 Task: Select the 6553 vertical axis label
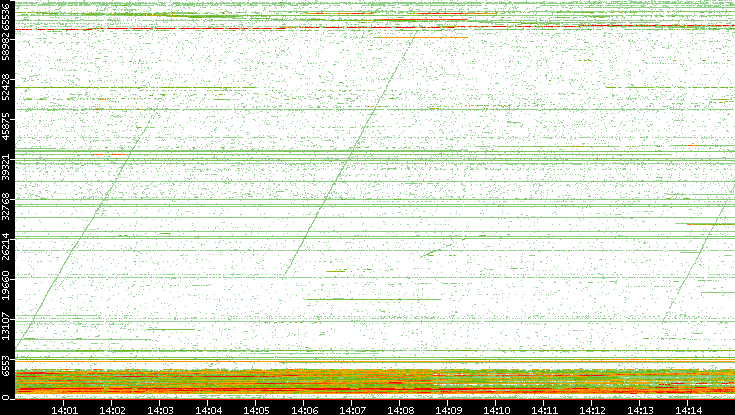[8, 366]
